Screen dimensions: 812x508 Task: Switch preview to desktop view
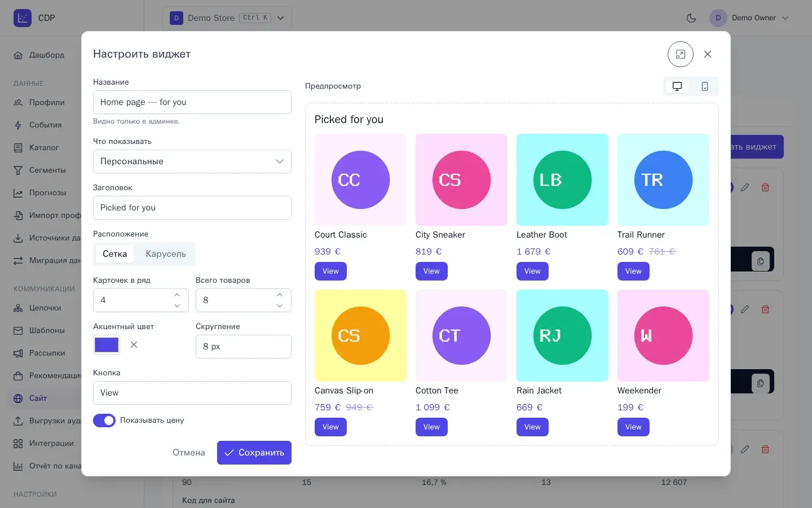click(x=677, y=86)
